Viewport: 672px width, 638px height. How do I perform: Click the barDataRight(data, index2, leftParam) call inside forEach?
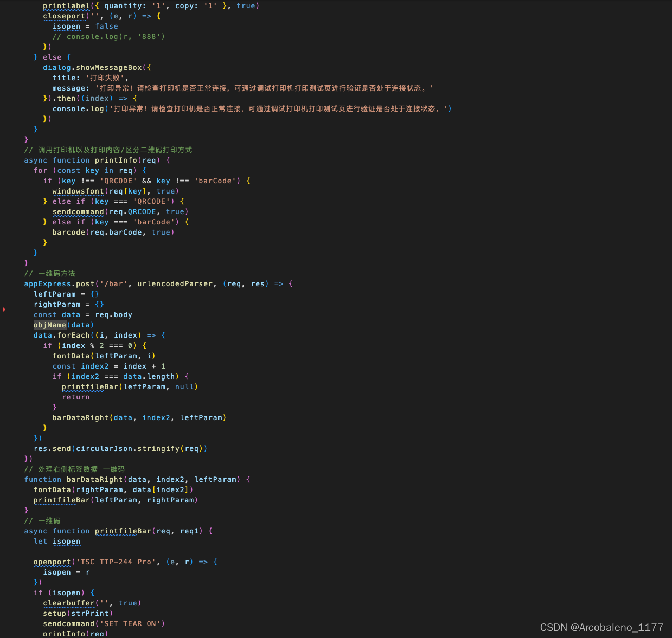(x=139, y=417)
